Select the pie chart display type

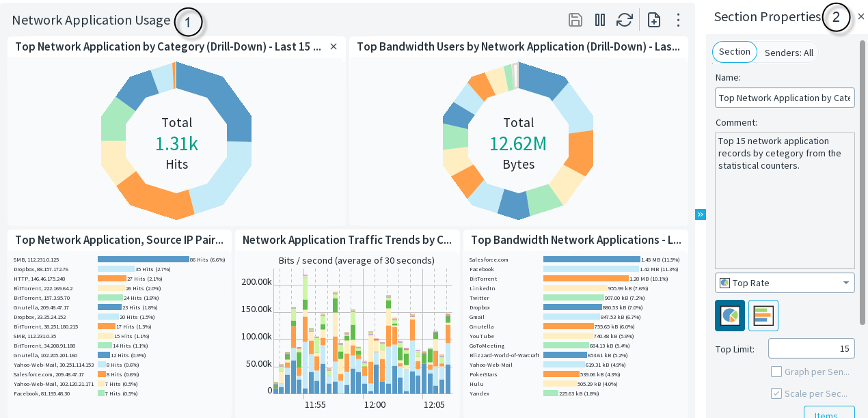(730, 316)
